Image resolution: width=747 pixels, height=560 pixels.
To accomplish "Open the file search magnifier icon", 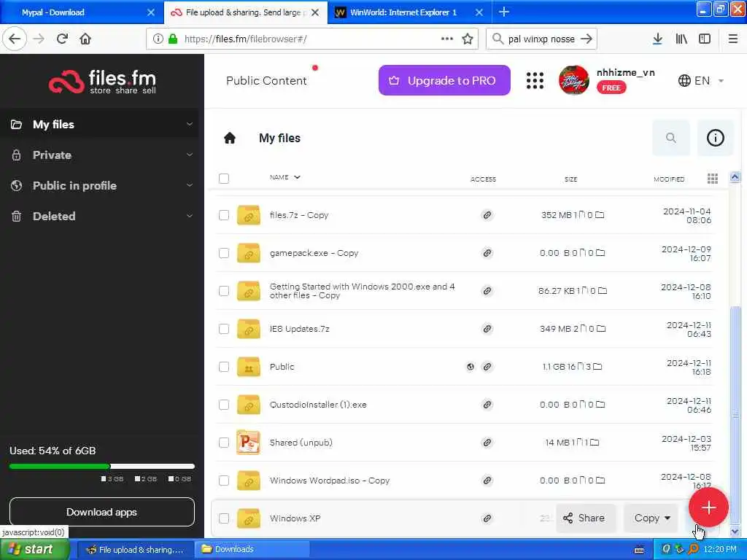I will click(671, 138).
